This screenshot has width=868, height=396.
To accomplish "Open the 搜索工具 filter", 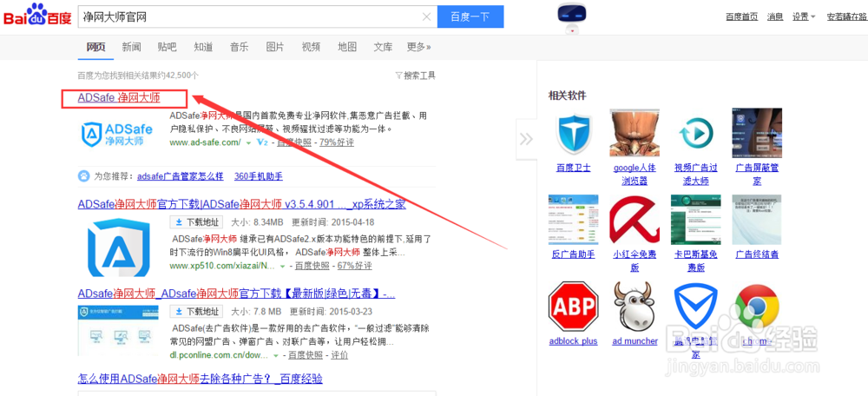I will [x=415, y=76].
